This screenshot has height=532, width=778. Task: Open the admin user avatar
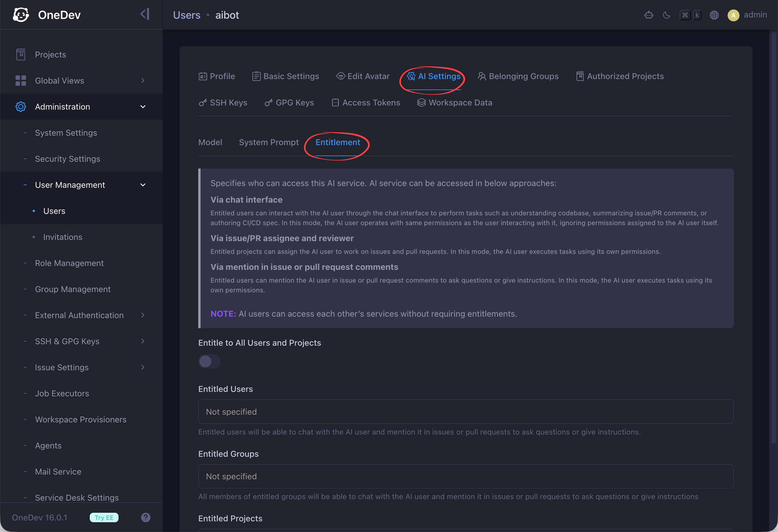733,15
